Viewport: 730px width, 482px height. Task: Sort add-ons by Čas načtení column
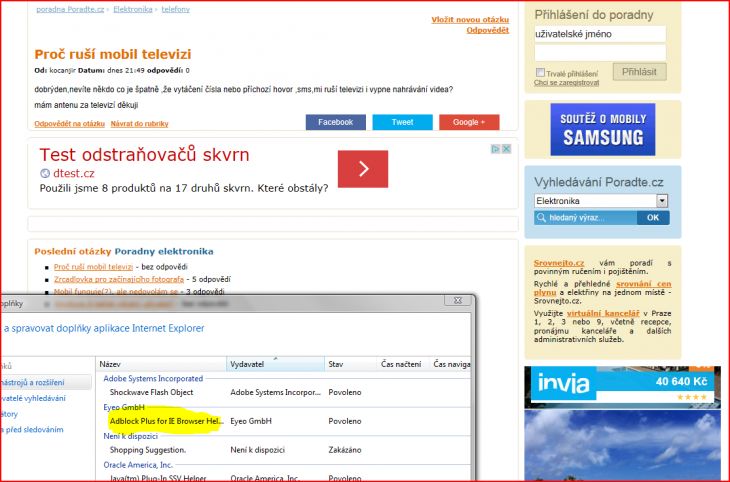402,364
